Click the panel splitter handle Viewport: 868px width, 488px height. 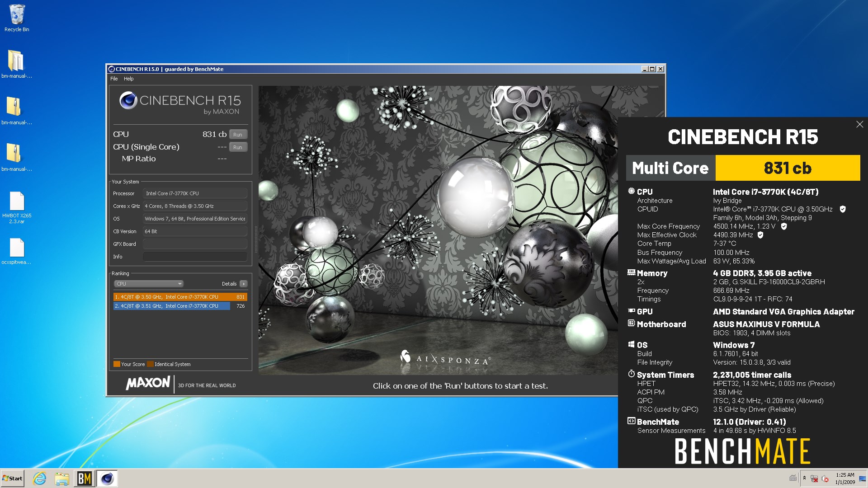[x=256, y=239]
